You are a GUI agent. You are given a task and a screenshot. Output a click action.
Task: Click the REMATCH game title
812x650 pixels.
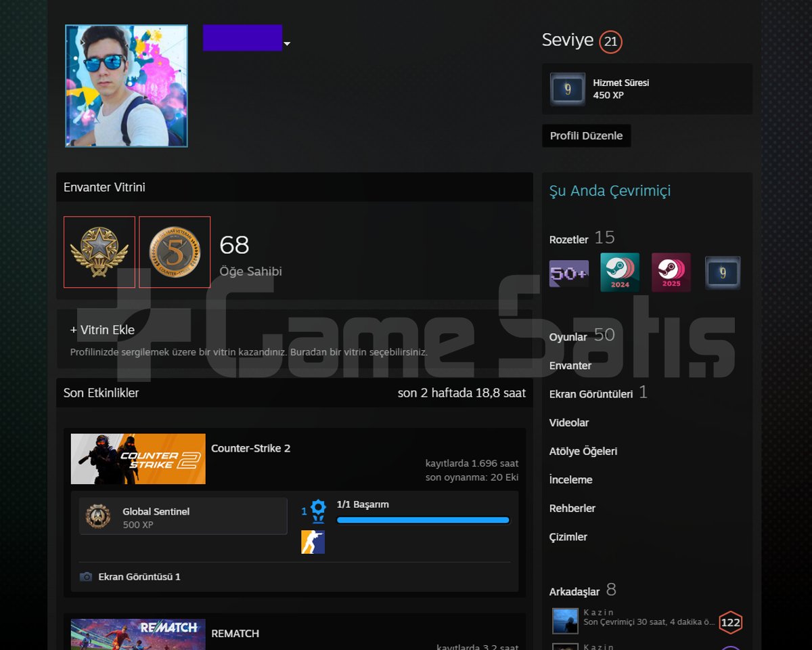coord(235,634)
